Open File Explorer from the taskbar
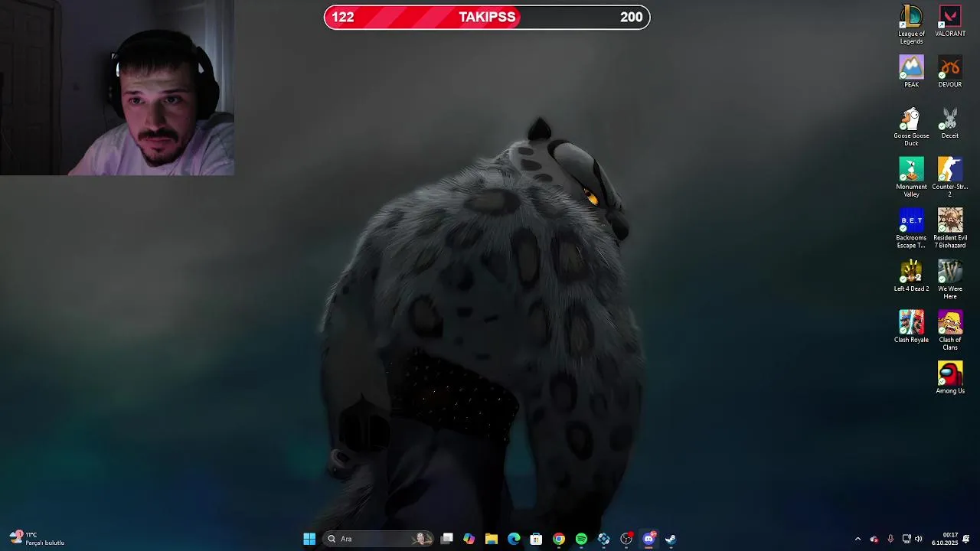 [x=492, y=539]
